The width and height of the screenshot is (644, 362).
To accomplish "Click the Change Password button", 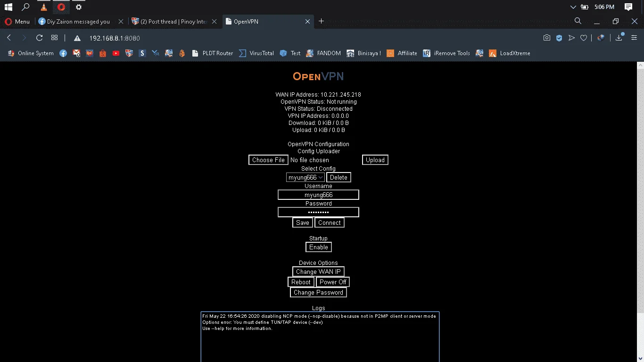I will coord(318,292).
